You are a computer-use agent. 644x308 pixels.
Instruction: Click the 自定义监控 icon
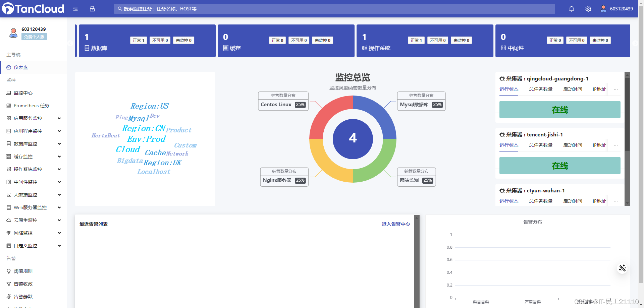click(x=9, y=246)
